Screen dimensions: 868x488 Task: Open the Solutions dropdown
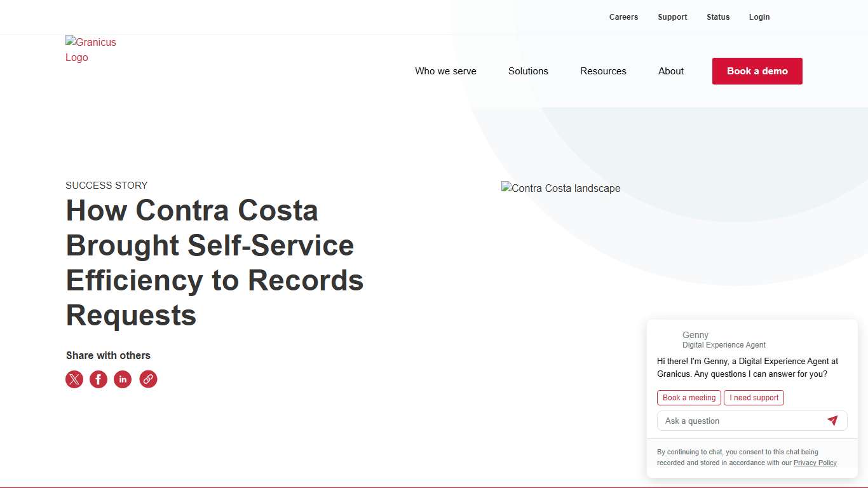click(528, 71)
